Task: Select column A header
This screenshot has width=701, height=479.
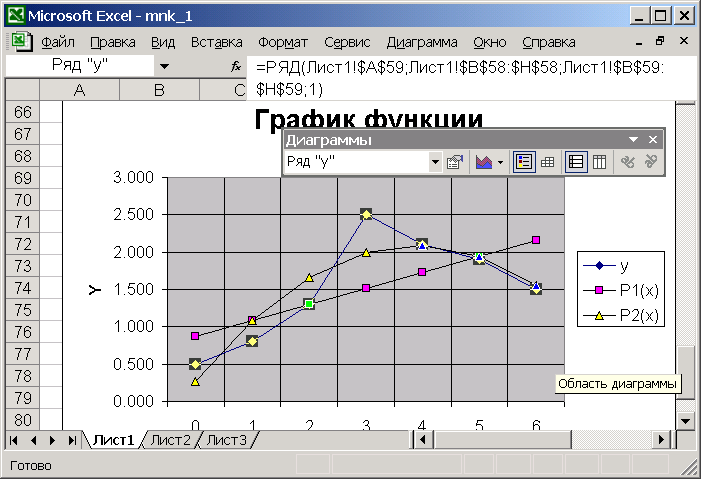Action: point(80,90)
